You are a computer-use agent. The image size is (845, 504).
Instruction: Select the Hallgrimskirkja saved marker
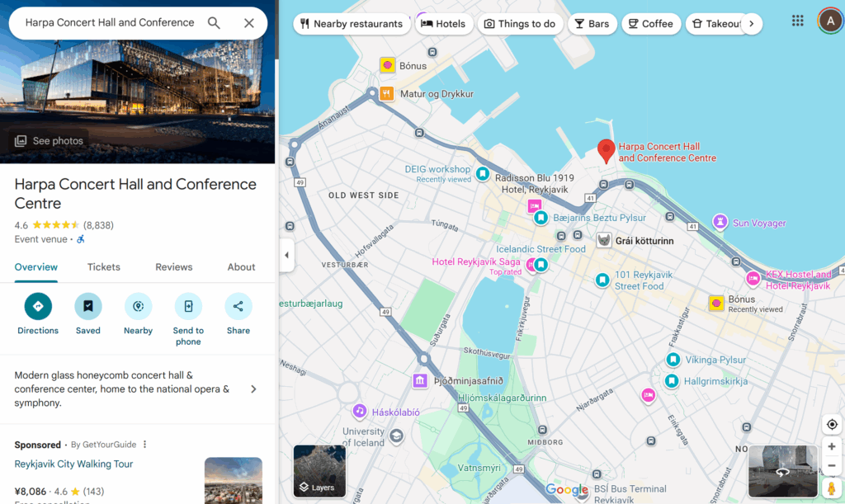point(672,381)
